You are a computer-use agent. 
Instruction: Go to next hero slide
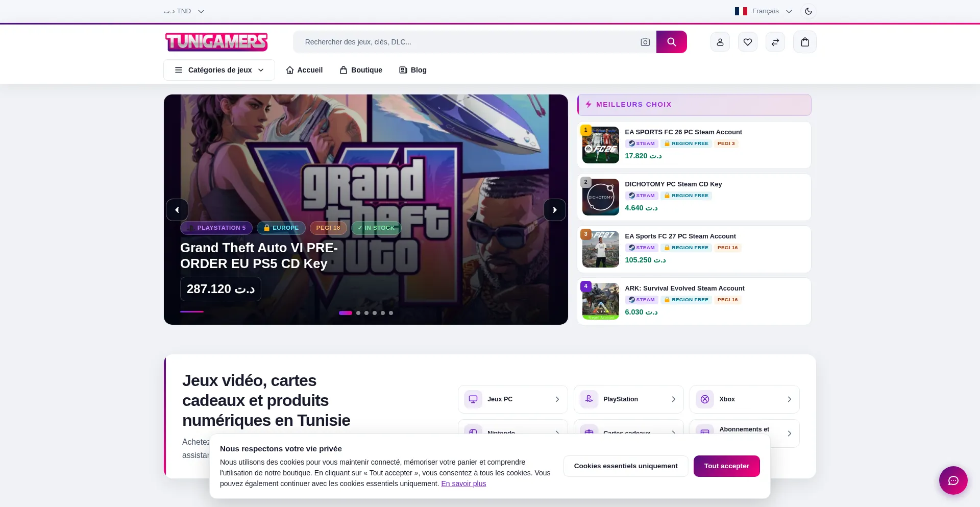click(555, 210)
